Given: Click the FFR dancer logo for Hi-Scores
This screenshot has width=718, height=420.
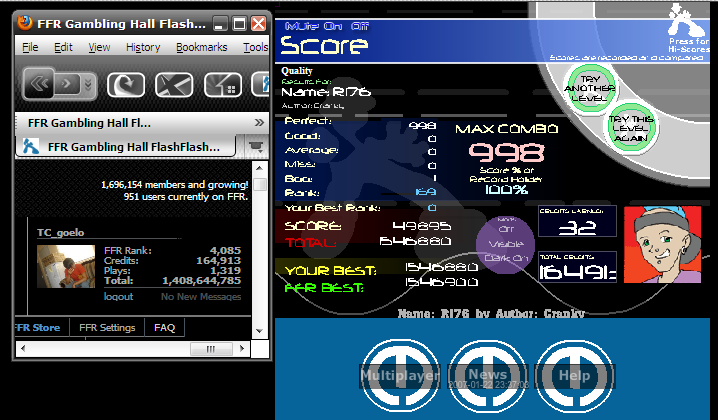Looking at the screenshot, I should 685,21.
